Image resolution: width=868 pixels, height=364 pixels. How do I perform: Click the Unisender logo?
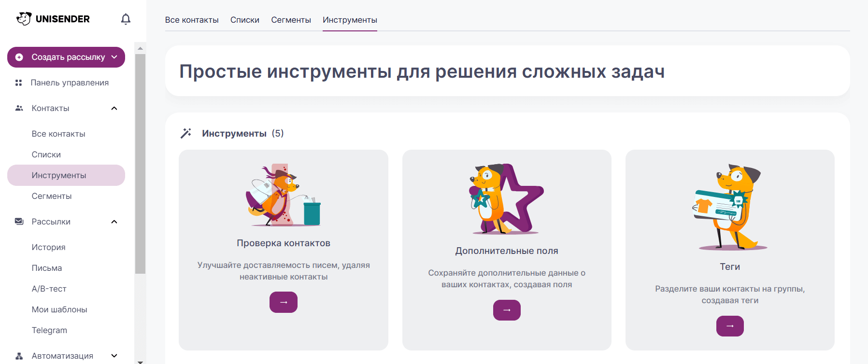coord(53,19)
